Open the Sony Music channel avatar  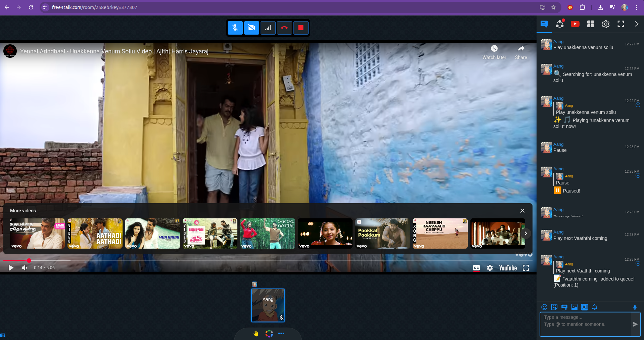tap(10, 51)
